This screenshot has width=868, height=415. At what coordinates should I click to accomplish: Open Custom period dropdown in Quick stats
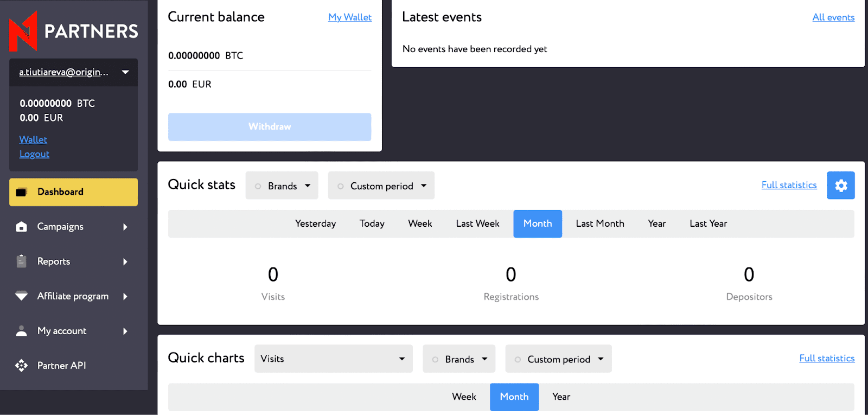(x=381, y=186)
